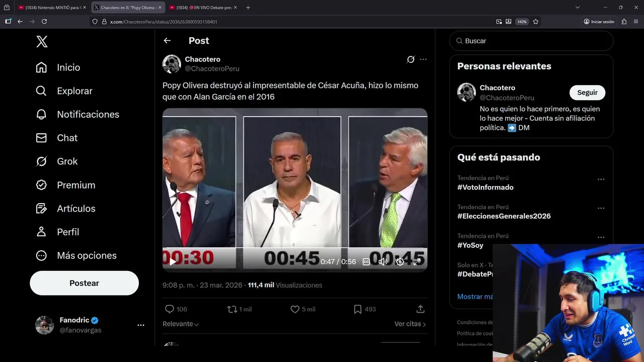Image resolution: width=644 pixels, height=362 pixels.
Task: Share the post via share icon
Action: click(x=421, y=309)
